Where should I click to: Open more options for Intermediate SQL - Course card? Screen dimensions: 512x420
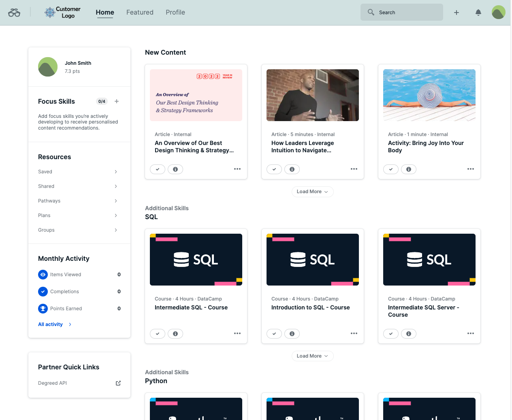[237, 333]
